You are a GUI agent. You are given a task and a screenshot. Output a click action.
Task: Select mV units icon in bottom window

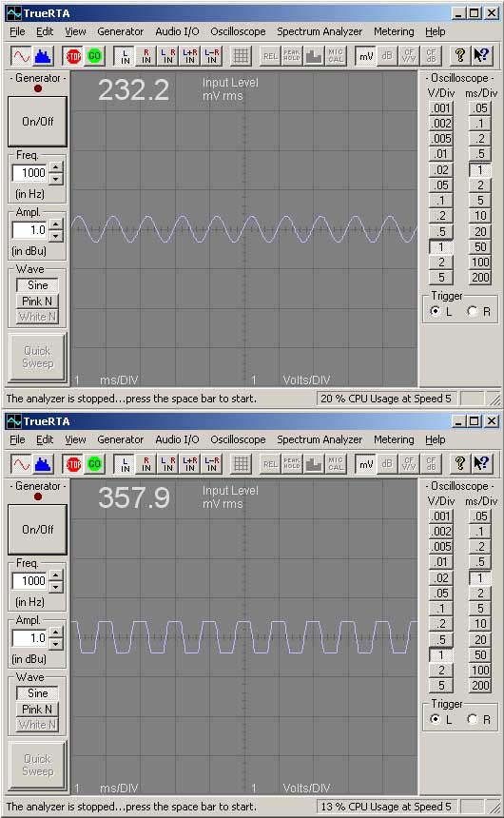pos(366,464)
